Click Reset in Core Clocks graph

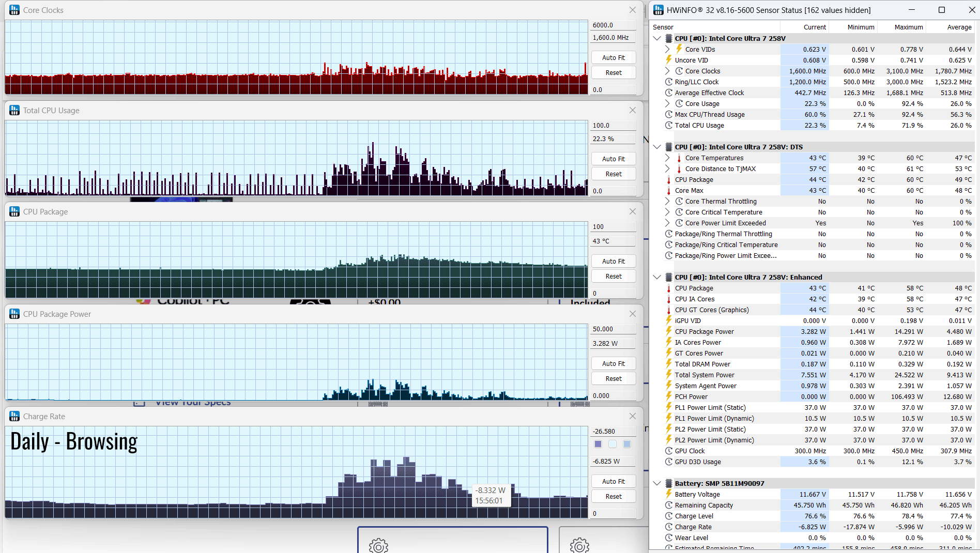pyautogui.click(x=614, y=72)
